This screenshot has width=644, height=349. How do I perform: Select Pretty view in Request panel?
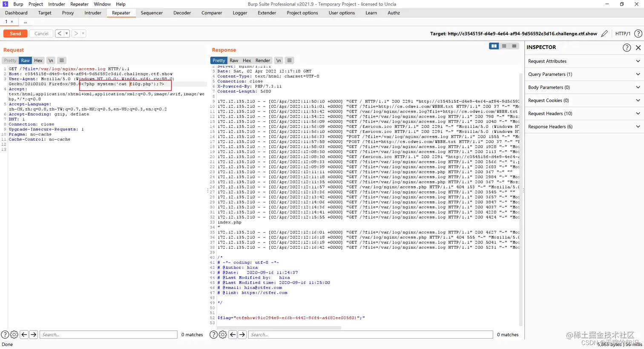(10, 61)
